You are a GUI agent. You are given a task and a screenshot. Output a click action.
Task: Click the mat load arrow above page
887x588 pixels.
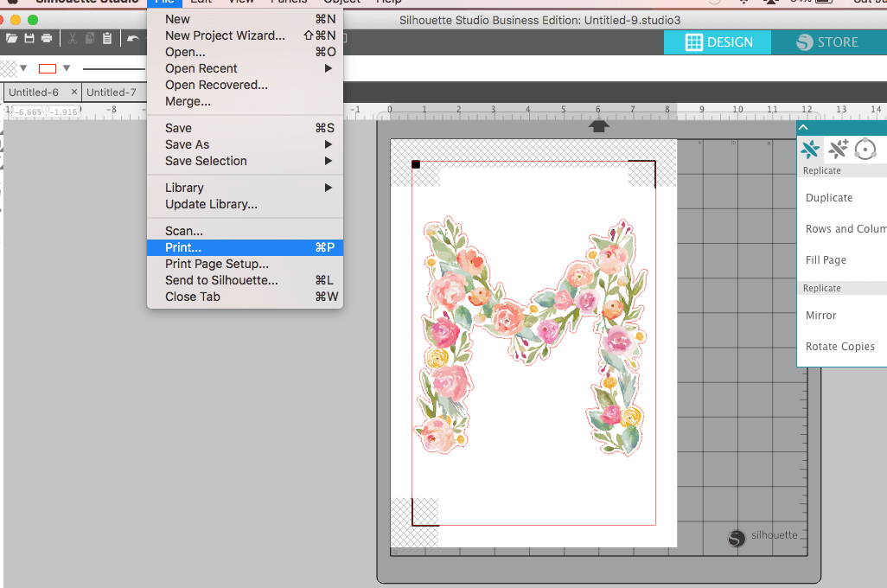598,126
